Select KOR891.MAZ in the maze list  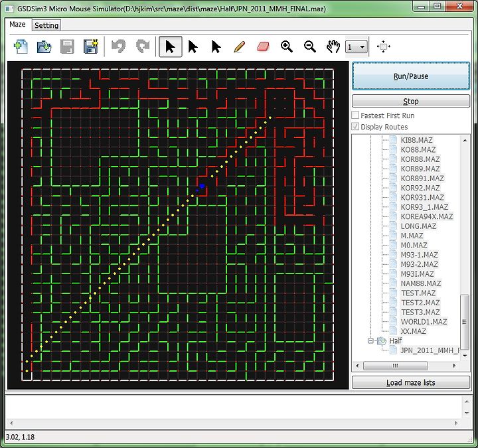tap(422, 178)
